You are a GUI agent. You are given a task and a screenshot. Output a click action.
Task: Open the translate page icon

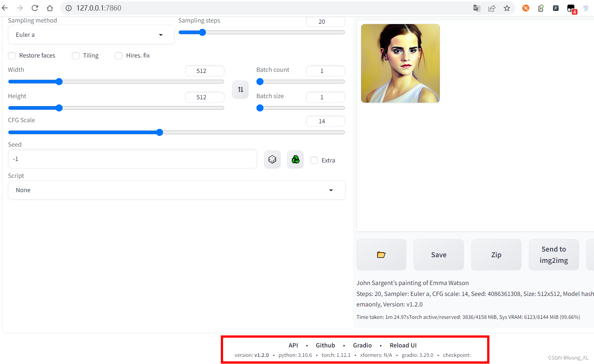(x=477, y=8)
